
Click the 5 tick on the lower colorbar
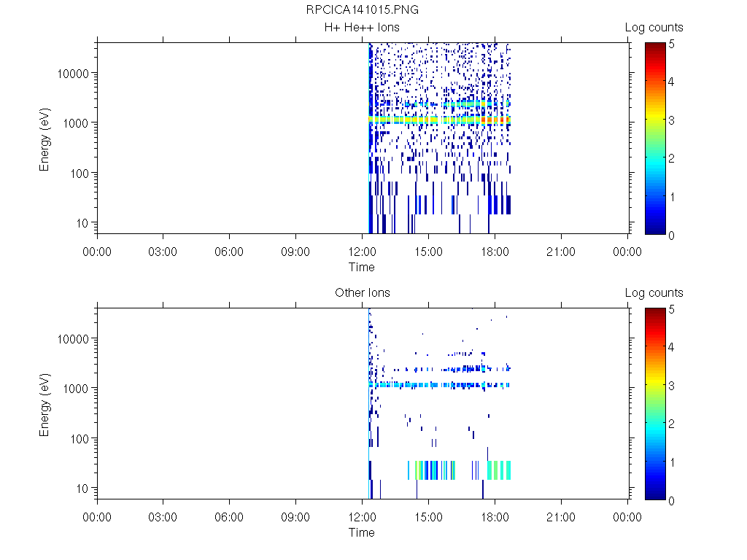click(671, 309)
